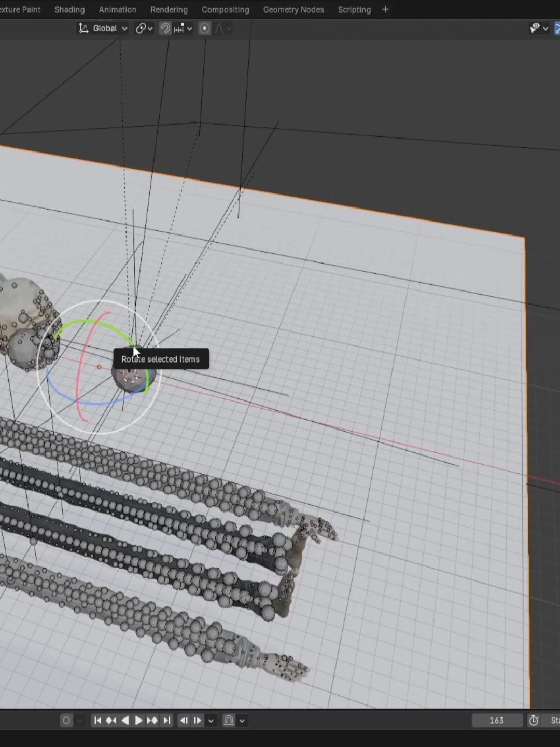Open the Rendering workspace tab
The width and height of the screenshot is (560, 747).
click(169, 9)
